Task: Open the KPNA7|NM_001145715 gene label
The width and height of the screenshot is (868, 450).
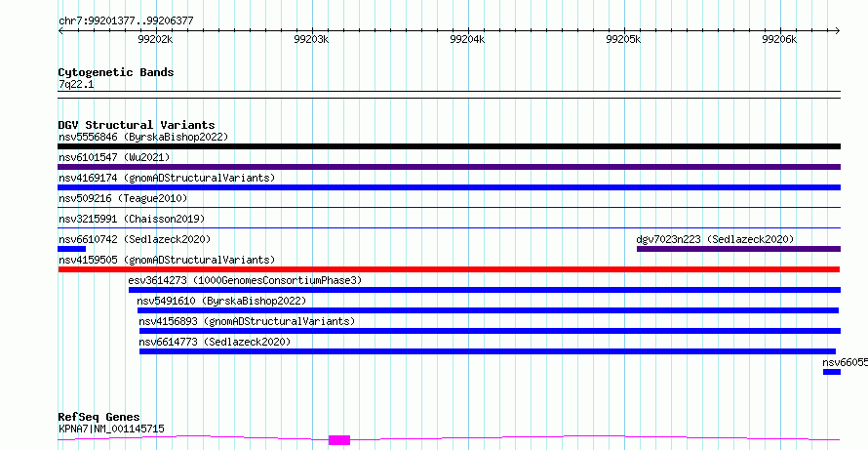Action: point(111,429)
